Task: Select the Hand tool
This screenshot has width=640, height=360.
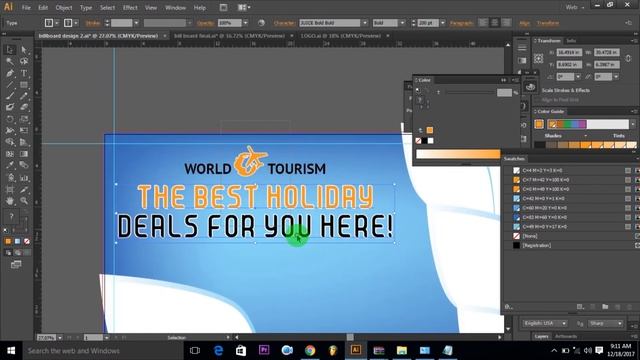Action: tap(10, 201)
